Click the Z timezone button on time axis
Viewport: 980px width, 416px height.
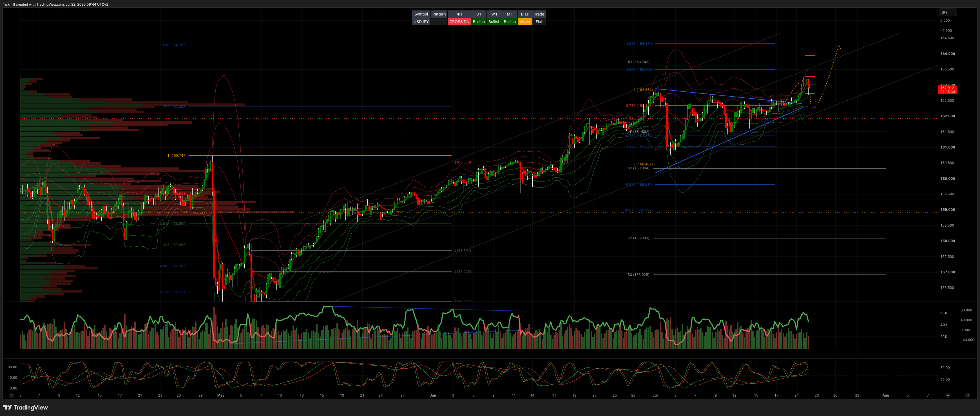tap(12, 395)
